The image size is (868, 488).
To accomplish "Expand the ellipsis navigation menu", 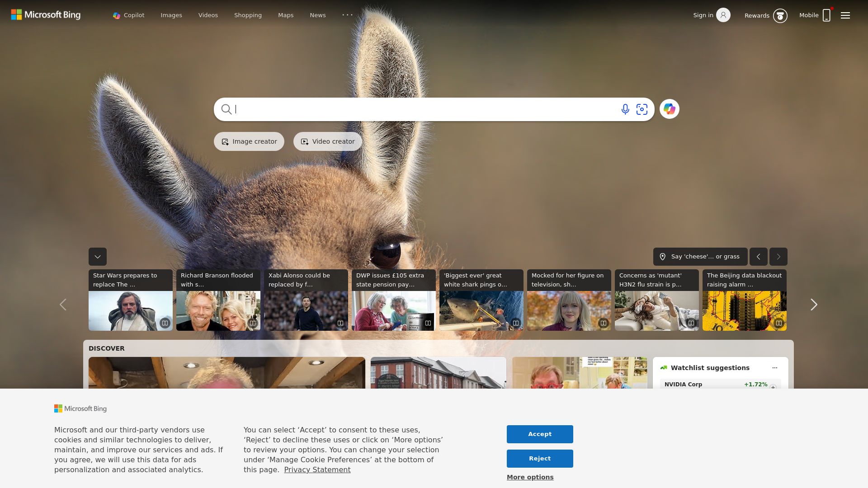I will [x=347, y=14].
